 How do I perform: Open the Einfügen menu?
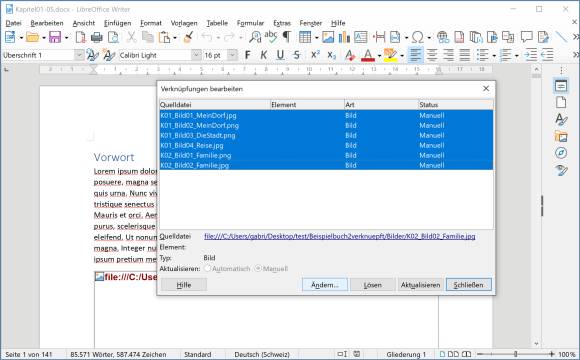117,23
